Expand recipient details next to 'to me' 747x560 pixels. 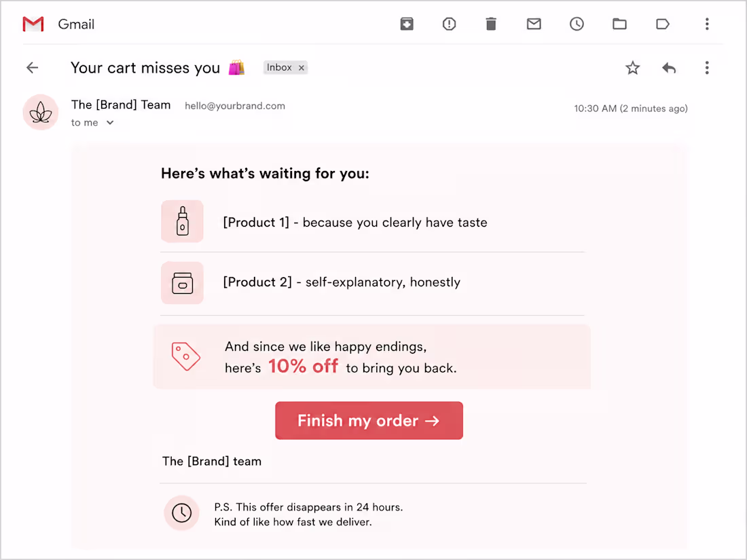[110, 123]
